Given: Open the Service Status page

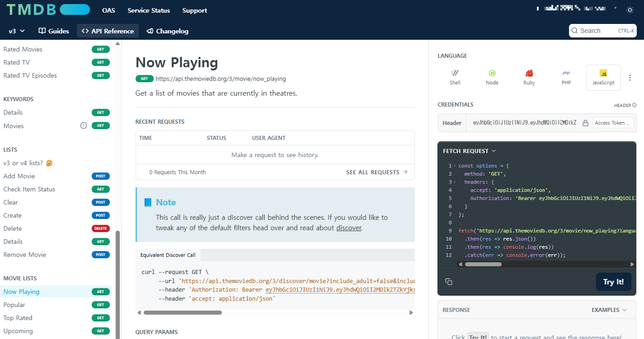Looking at the screenshot, I should point(149,10).
